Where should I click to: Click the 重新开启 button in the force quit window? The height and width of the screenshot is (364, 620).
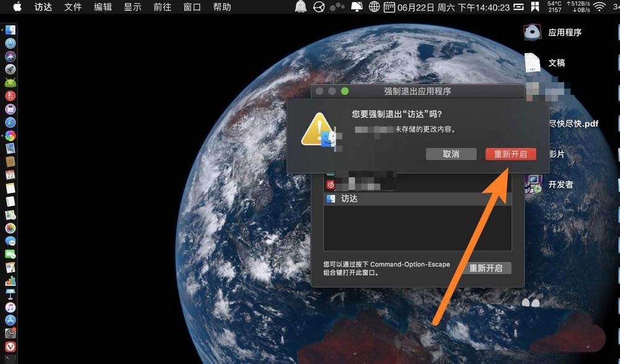pos(486,268)
